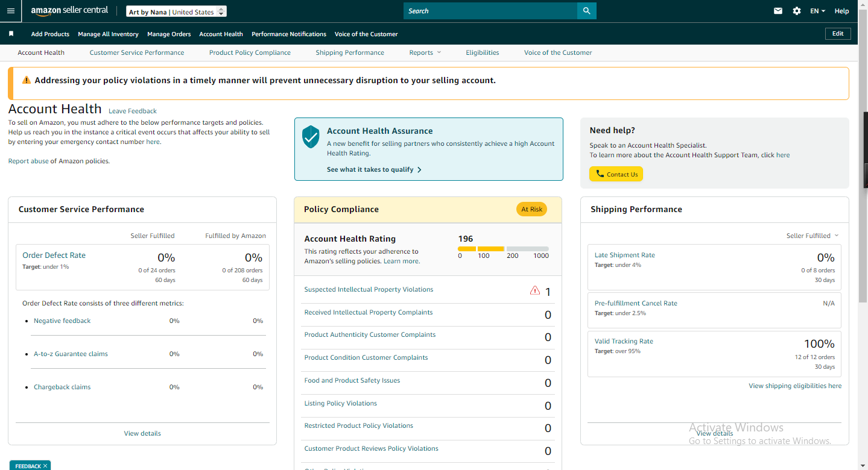Viewport: 868px width, 470px height.
Task: Click the 100% Valid Tracking Rate value
Action: click(x=819, y=344)
